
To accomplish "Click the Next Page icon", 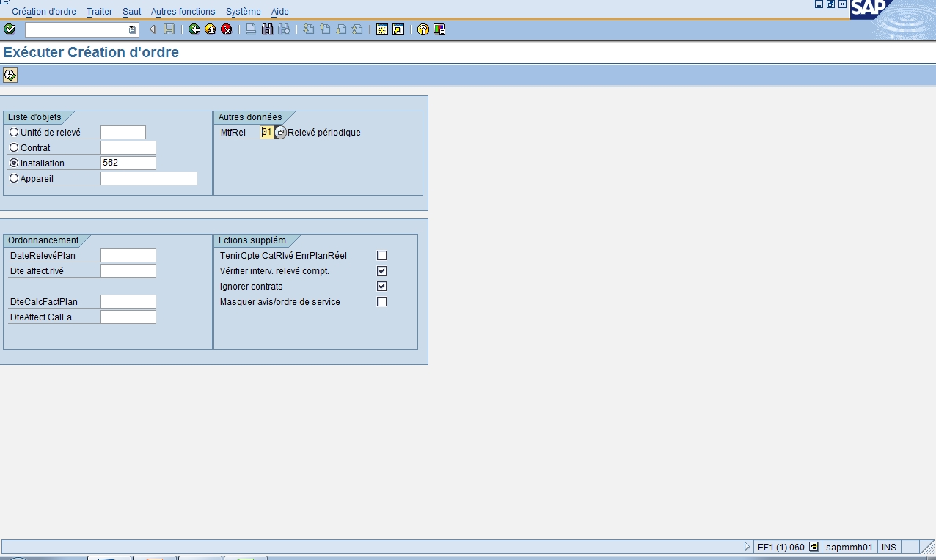I will (341, 29).
